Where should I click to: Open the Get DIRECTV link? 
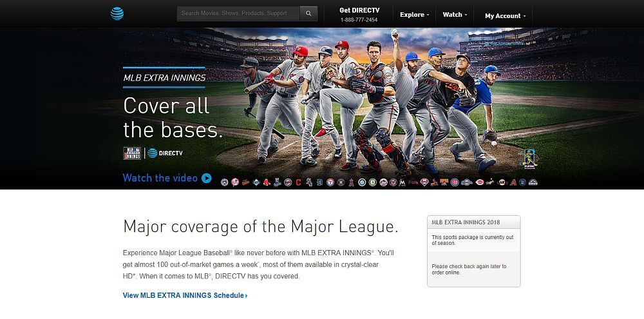359,10
